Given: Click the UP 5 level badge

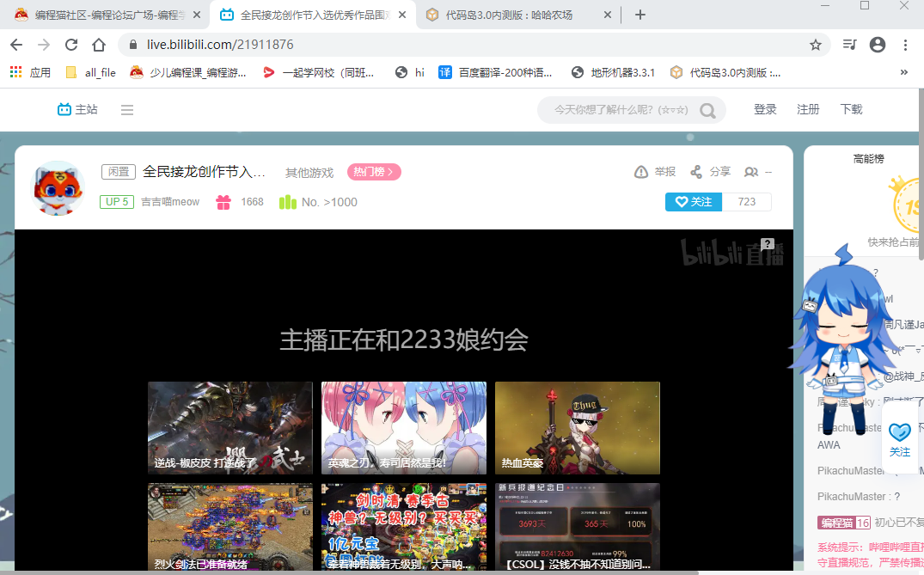Looking at the screenshot, I should point(117,202).
